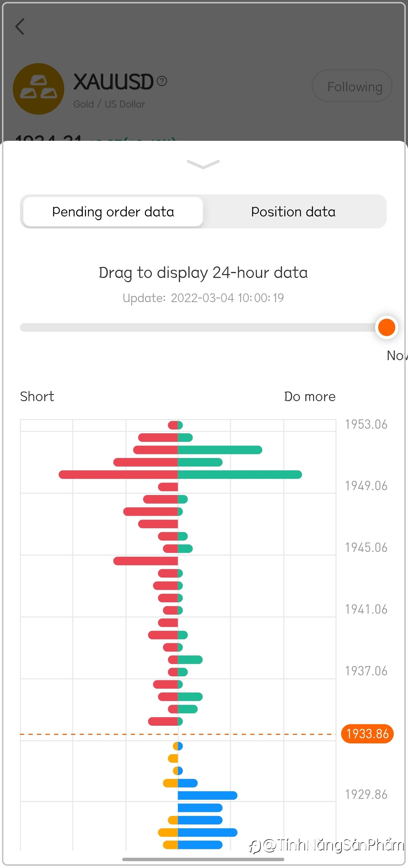Click the Do more column label
The image size is (408, 868).
pos(310,396)
